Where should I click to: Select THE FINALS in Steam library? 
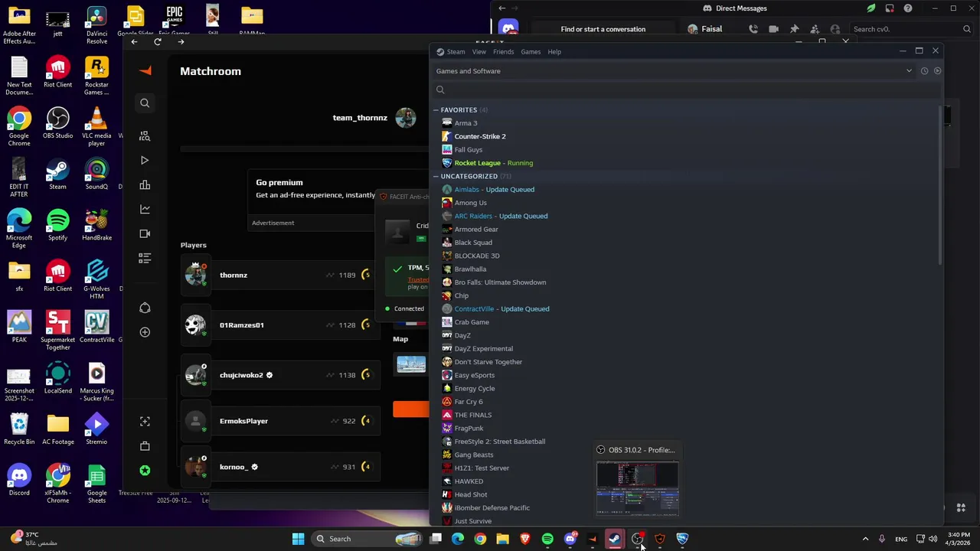pyautogui.click(x=472, y=415)
